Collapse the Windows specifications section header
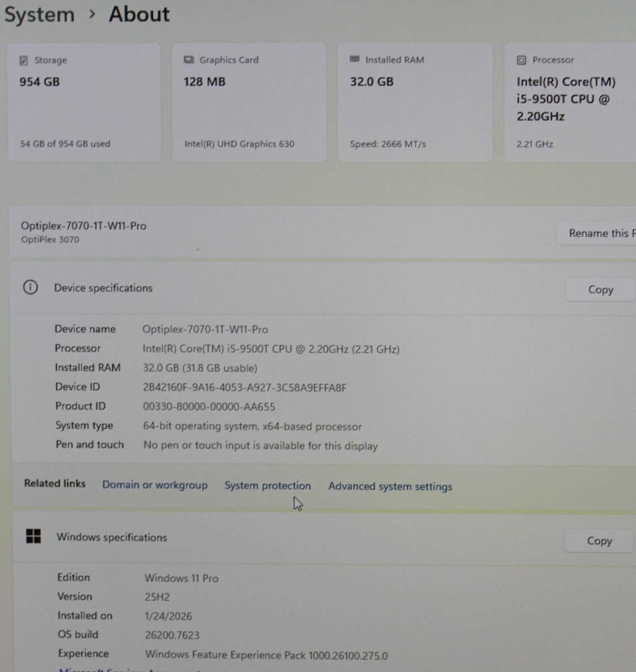The image size is (636, 672). pos(323,538)
